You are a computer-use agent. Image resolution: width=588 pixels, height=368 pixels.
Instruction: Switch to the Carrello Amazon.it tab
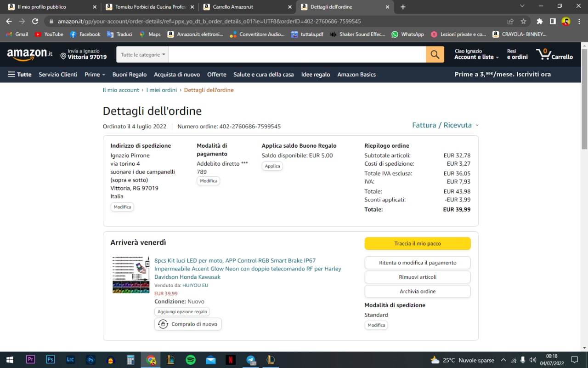click(x=247, y=7)
